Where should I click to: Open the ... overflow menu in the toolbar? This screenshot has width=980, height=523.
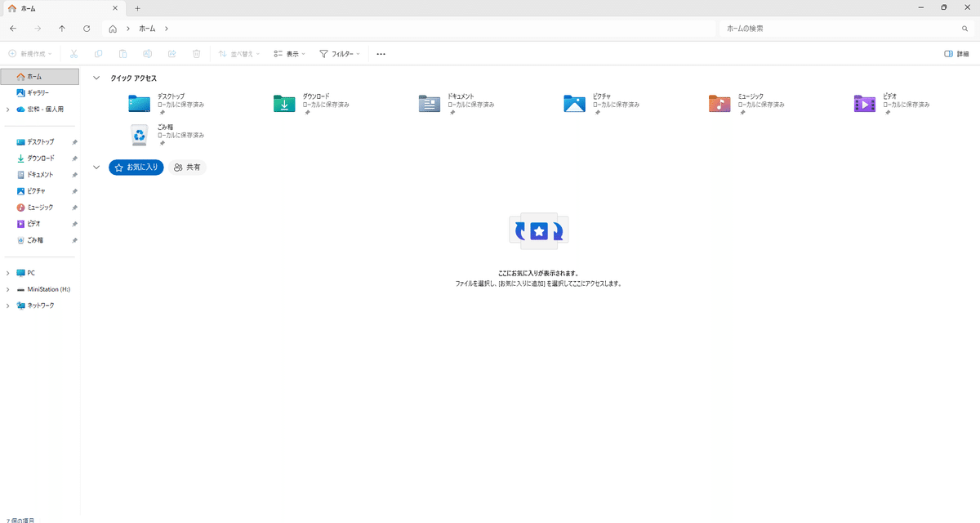(381, 53)
